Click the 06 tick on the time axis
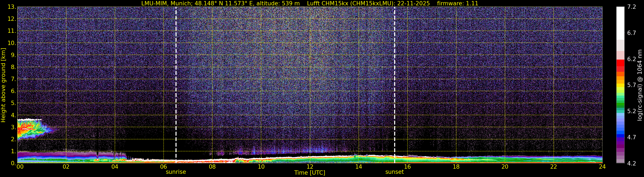This screenshot has height=177, width=644. tap(164, 167)
